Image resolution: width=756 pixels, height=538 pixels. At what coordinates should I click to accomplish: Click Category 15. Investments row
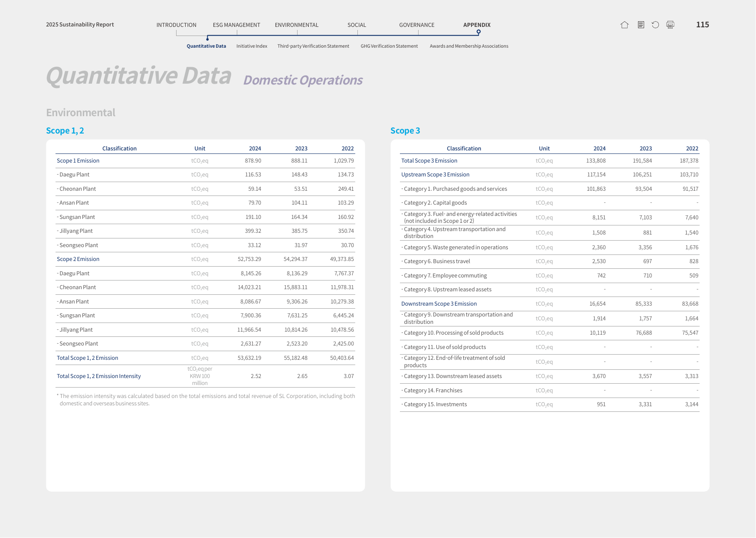click(550, 404)
